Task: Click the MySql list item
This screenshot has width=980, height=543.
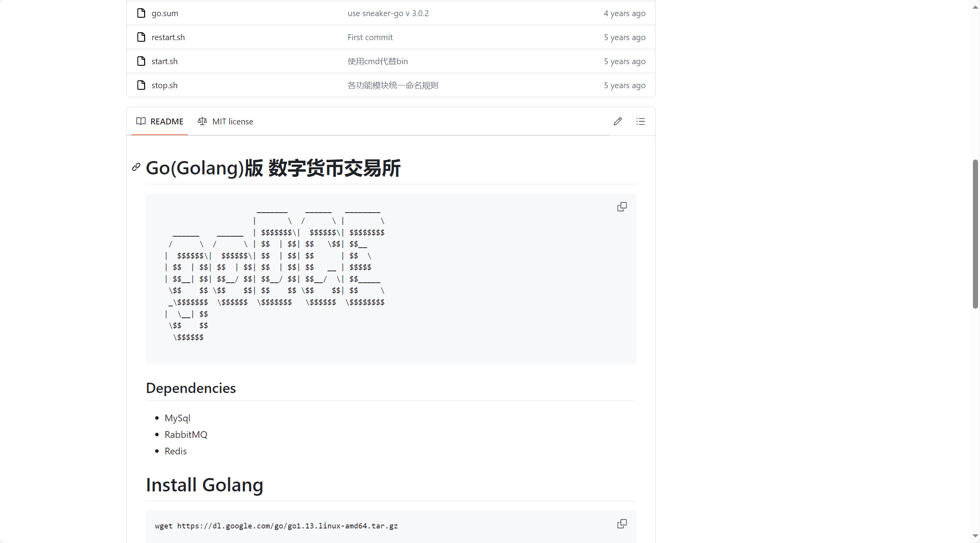Action: [177, 418]
